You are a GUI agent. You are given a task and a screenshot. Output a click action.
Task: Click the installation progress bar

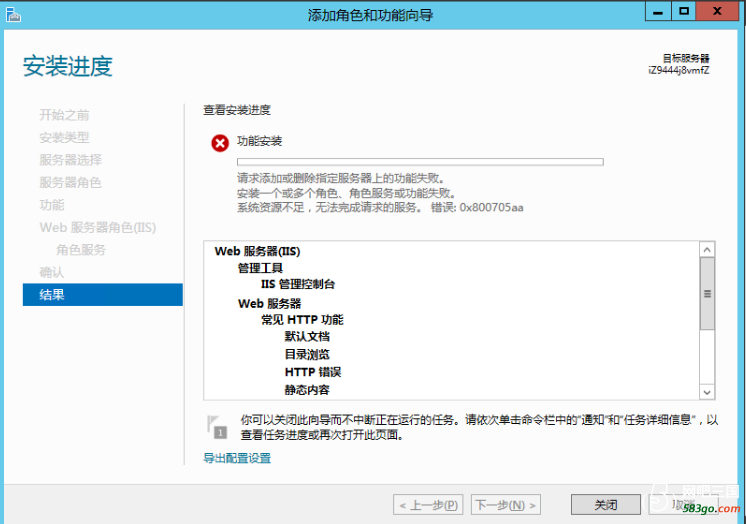420,162
